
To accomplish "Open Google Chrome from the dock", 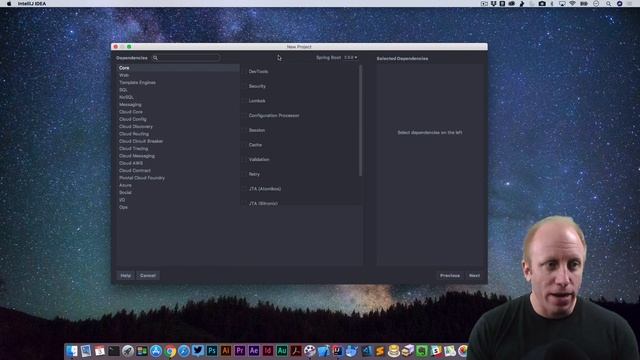I will [x=170, y=351].
